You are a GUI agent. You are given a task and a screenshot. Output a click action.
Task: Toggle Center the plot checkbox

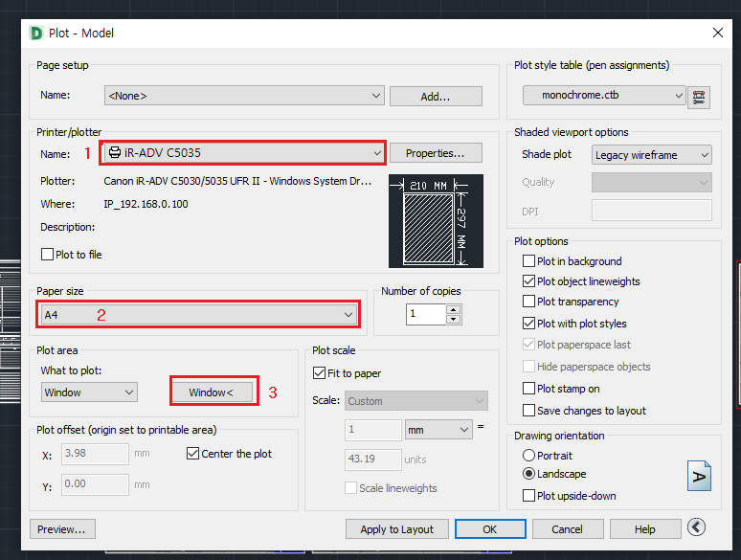192,453
